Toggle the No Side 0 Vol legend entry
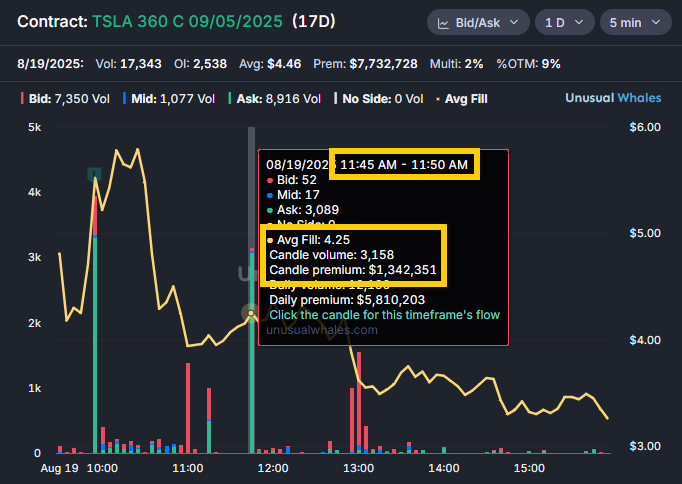 378,99
